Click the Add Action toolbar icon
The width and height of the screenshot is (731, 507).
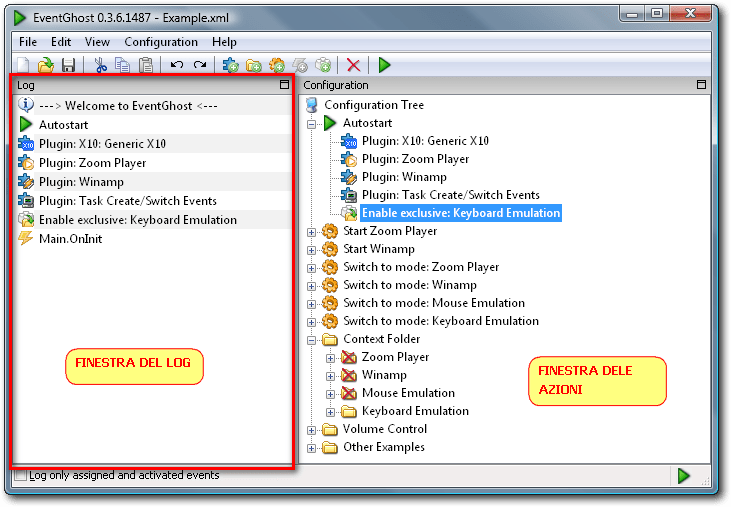click(323, 65)
